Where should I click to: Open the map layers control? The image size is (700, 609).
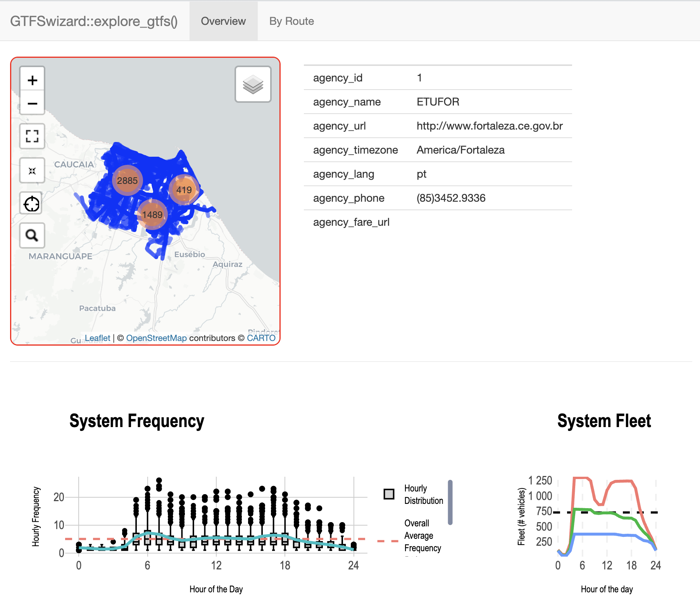[x=253, y=84]
